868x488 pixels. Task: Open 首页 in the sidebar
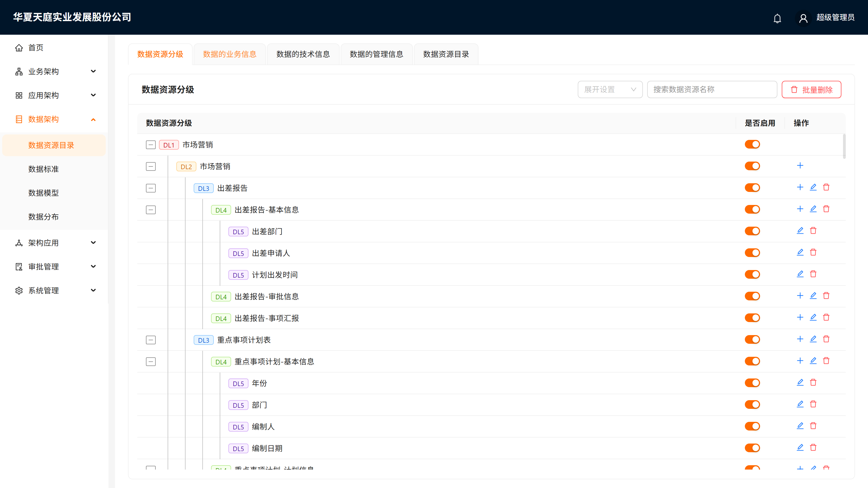tap(54, 48)
